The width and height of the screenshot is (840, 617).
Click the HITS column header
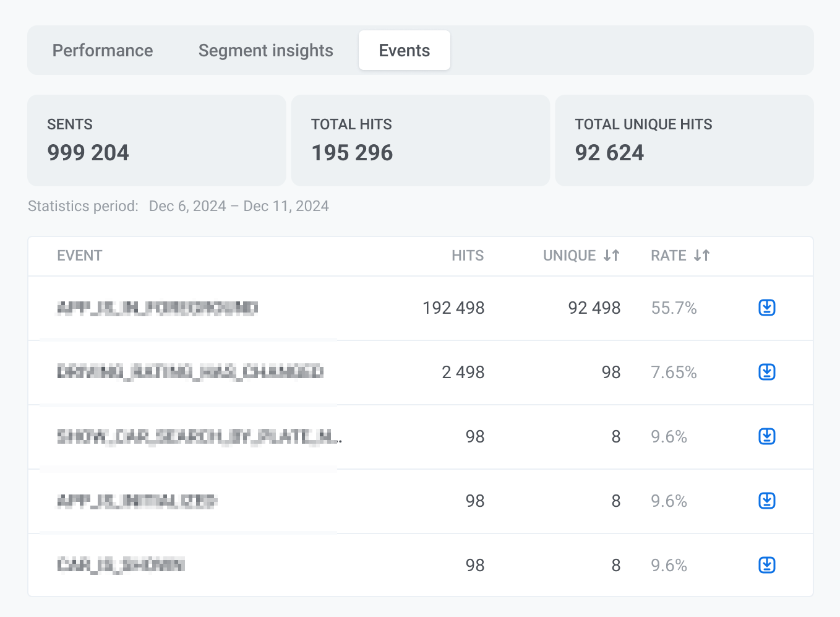click(467, 256)
